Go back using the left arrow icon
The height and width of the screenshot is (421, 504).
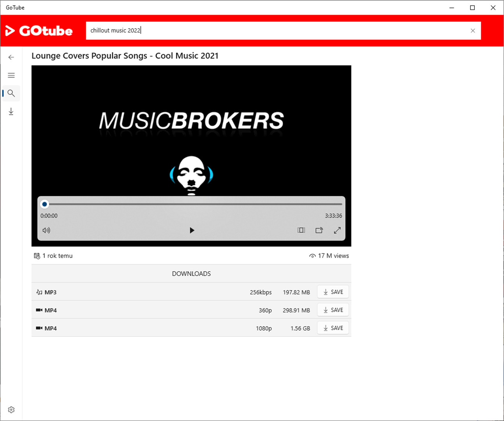11,57
